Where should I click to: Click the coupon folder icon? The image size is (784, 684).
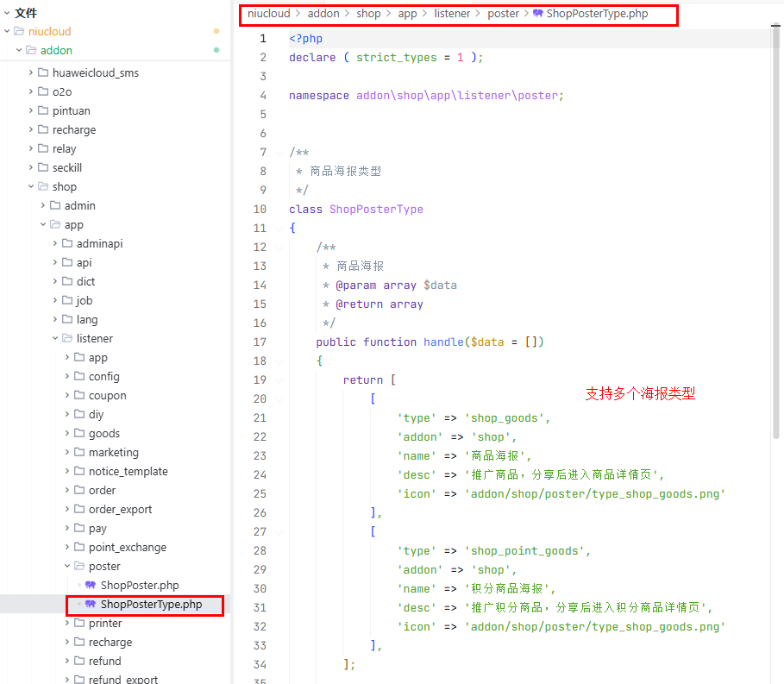[79, 395]
